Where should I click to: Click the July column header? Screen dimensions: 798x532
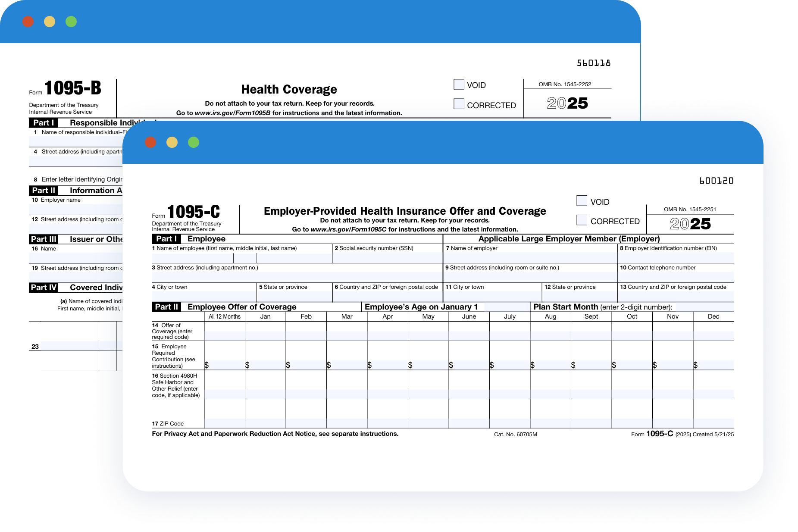(510, 316)
